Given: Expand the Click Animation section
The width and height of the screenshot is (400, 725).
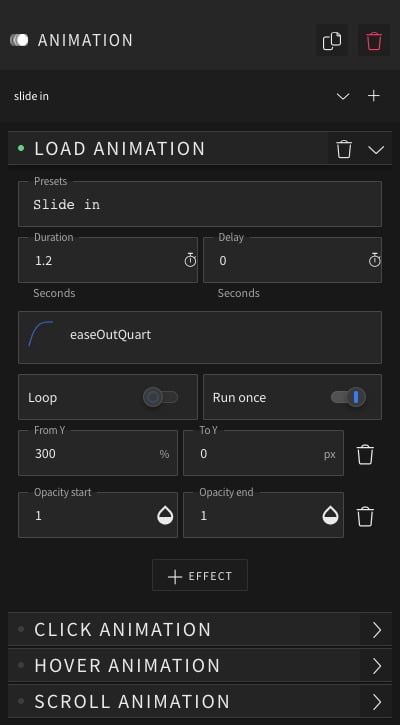Looking at the screenshot, I should [x=200, y=629].
